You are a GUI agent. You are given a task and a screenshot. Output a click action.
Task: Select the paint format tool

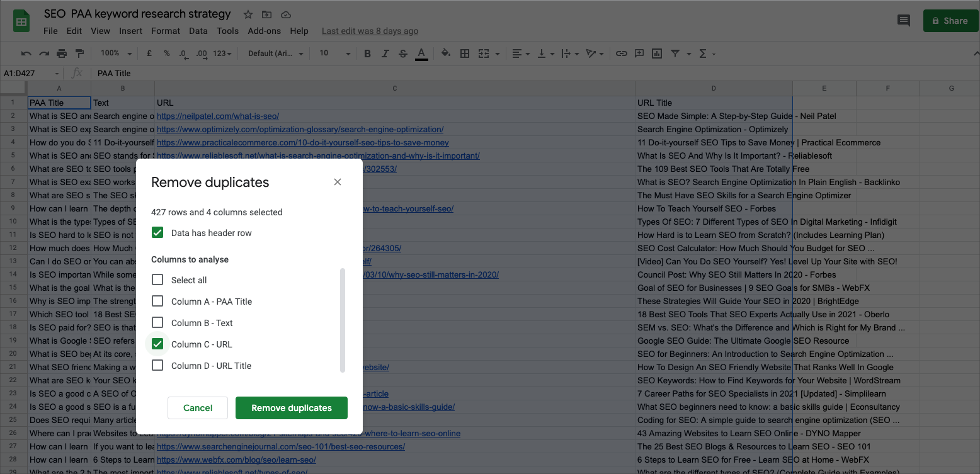pos(79,54)
